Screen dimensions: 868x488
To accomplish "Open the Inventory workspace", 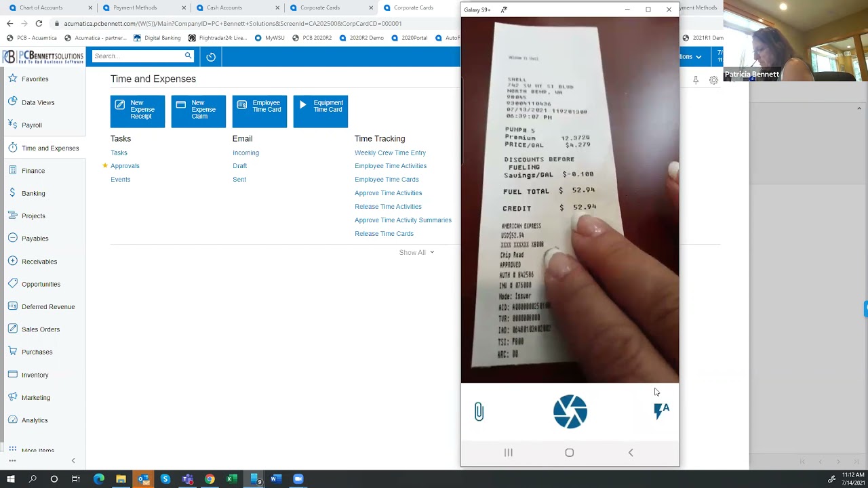I will (x=35, y=375).
